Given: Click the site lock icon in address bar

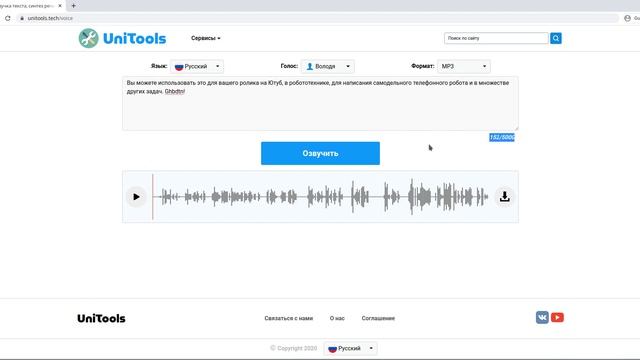Looking at the screenshot, I should pyautogui.click(x=22, y=18).
